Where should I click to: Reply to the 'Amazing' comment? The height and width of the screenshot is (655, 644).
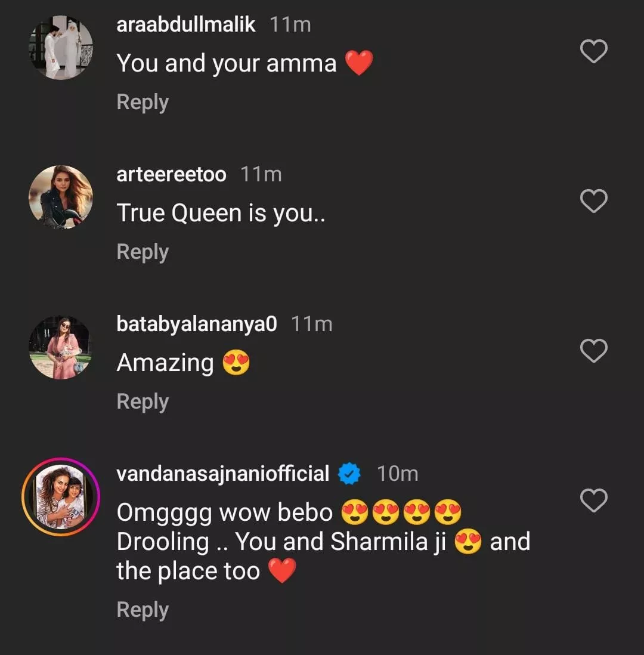pyautogui.click(x=143, y=401)
